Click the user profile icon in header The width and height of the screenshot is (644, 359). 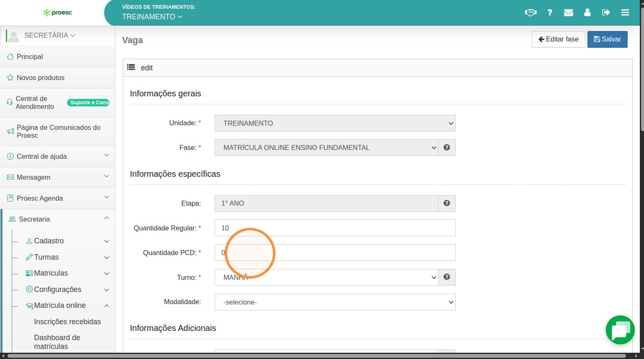tap(587, 13)
